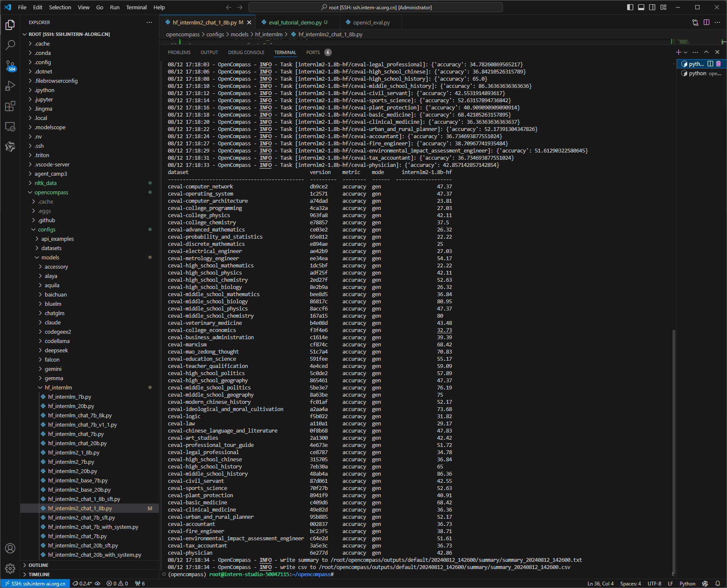Create a new terminal with plus icon
This screenshot has width=727, height=588.
[678, 52]
